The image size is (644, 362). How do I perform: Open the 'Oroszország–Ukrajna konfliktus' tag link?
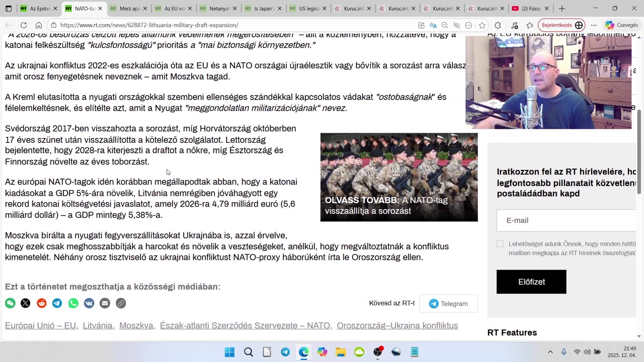(397, 326)
